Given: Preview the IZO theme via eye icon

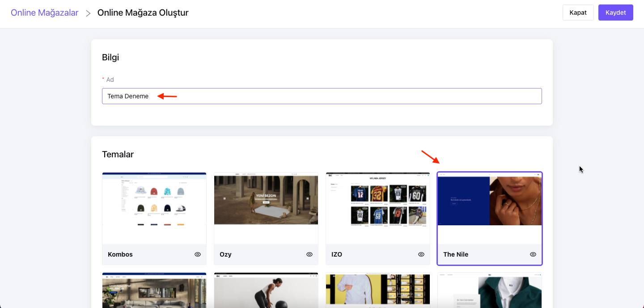Looking at the screenshot, I should (421, 254).
